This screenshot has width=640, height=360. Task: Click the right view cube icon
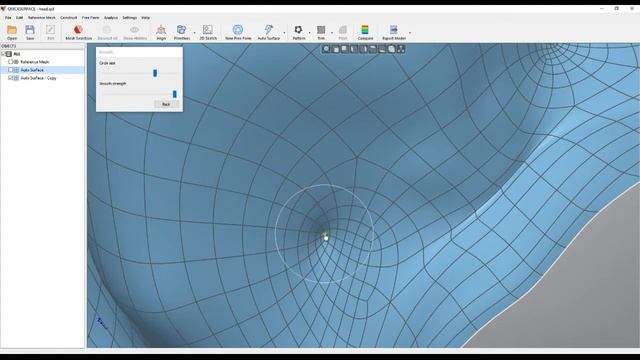tap(363, 49)
